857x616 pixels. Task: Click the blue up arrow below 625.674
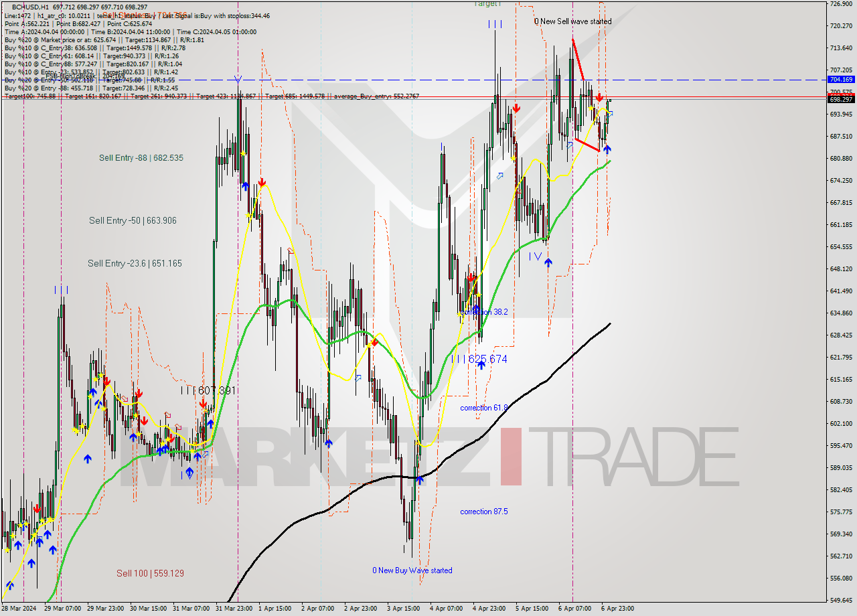(481, 366)
